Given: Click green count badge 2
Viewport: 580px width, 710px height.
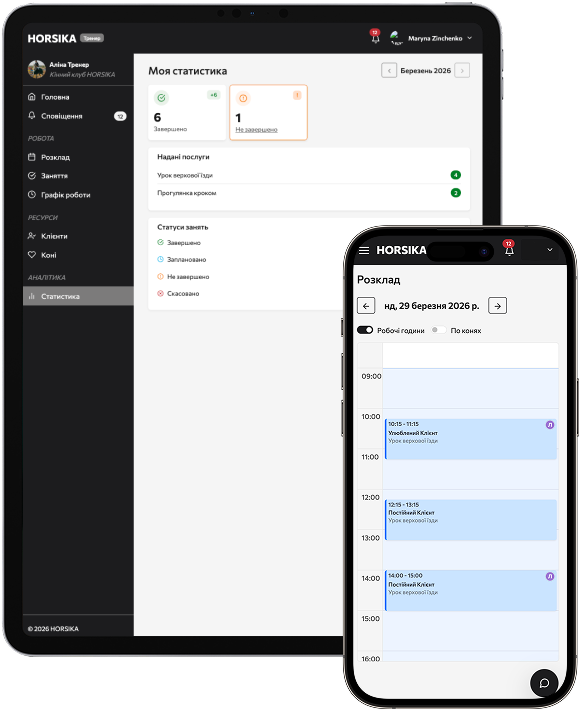Looking at the screenshot, I should [x=455, y=193].
